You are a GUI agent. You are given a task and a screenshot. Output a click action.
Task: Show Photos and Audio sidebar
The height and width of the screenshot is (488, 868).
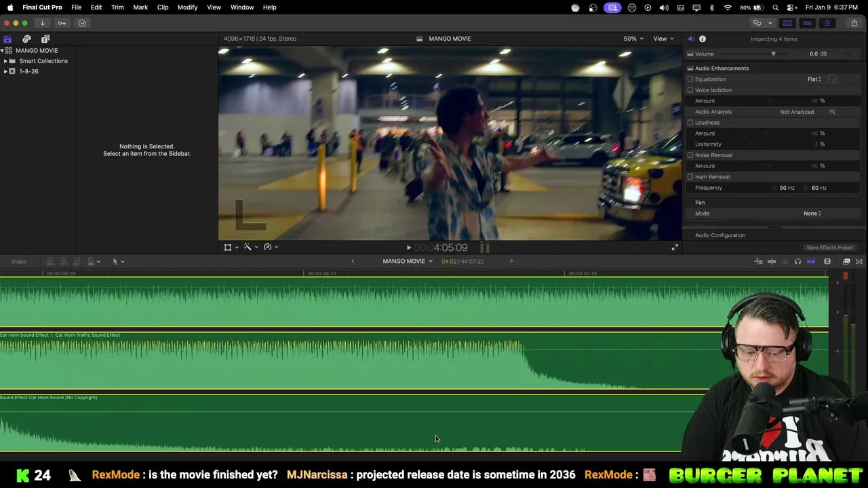click(26, 39)
